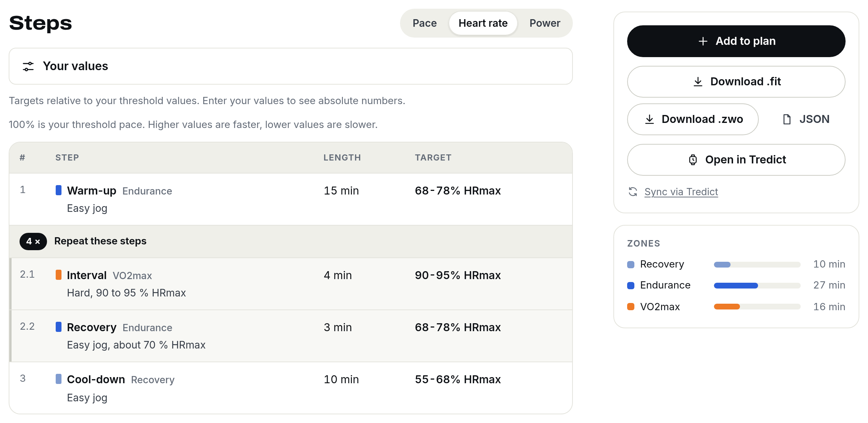Click the LENGTH column header
This screenshot has height=423, width=868.
coord(342,158)
